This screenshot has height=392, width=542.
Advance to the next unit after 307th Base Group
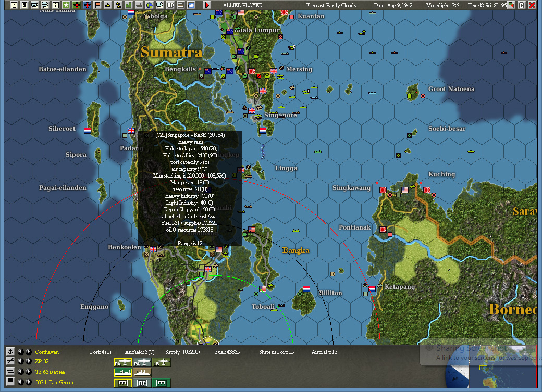(28, 381)
